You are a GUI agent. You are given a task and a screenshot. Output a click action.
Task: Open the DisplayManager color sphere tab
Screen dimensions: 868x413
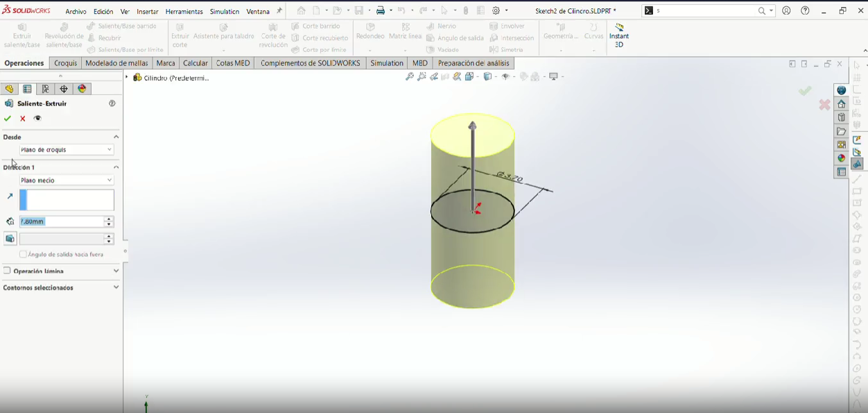(83, 89)
